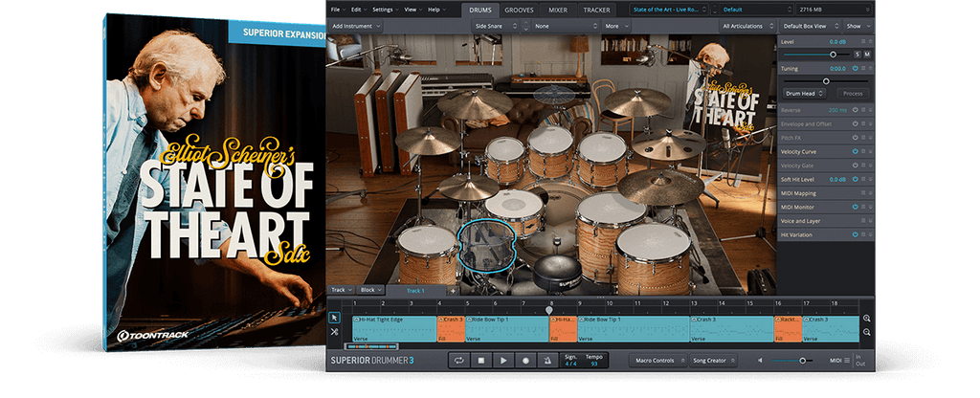The width and height of the screenshot is (980, 398).
Task: Open the Settings menu
Action: pos(385,10)
